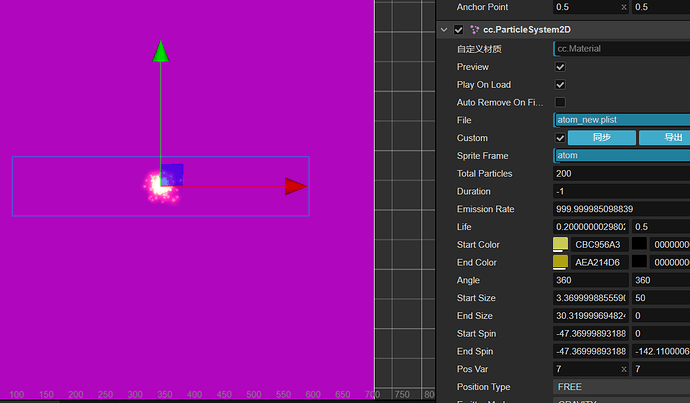Screen dimensions: 690x403
Task: Click the red X-axis gizmo arrow
Action: (x=295, y=187)
